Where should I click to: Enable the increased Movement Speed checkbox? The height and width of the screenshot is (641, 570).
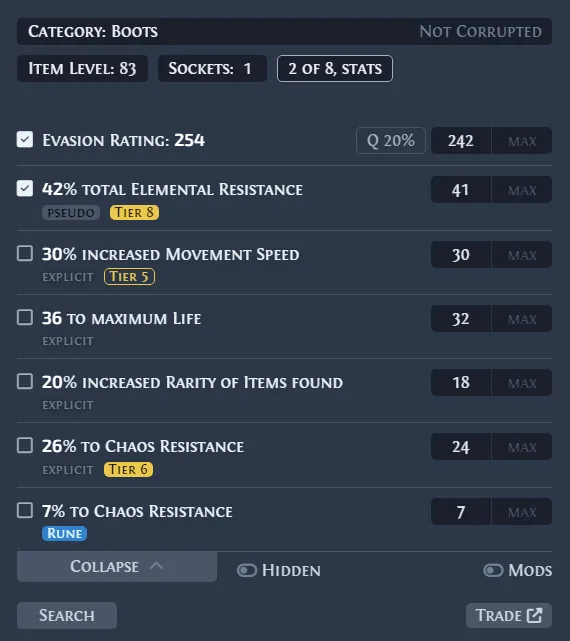click(25, 253)
